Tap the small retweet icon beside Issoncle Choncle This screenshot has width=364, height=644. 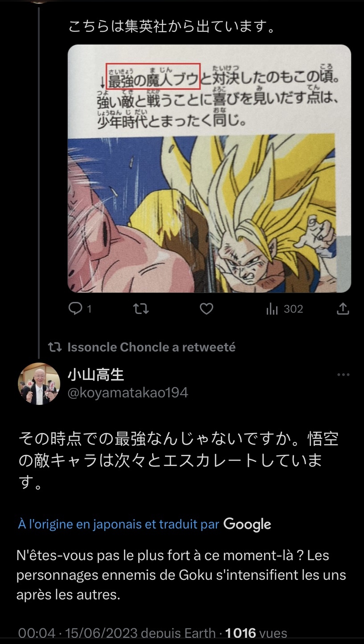(55, 347)
